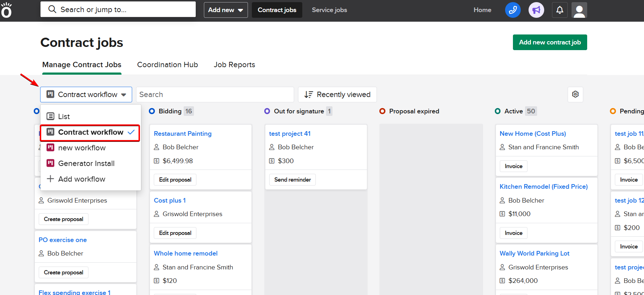
Task: Switch to the Job Reports tab
Action: coord(234,65)
